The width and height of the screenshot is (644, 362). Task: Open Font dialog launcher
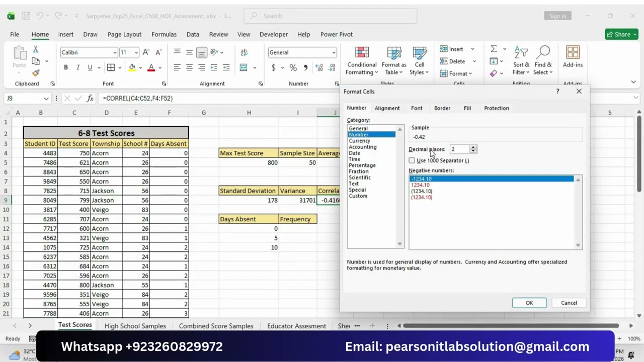click(x=164, y=84)
